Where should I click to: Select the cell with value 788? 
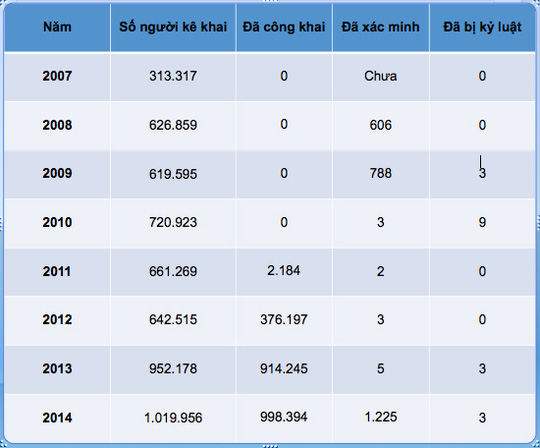click(x=381, y=174)
